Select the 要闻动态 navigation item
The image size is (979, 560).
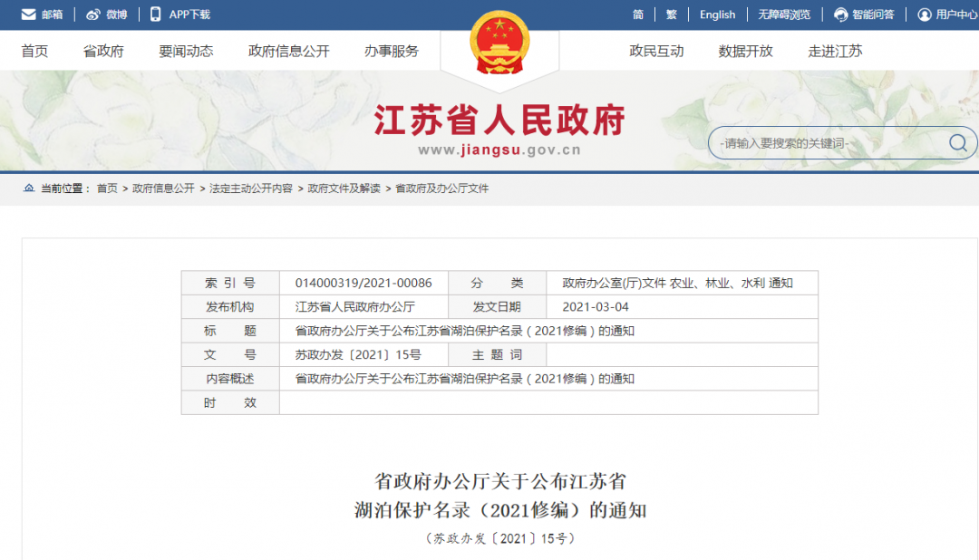[x=186, y=52]
